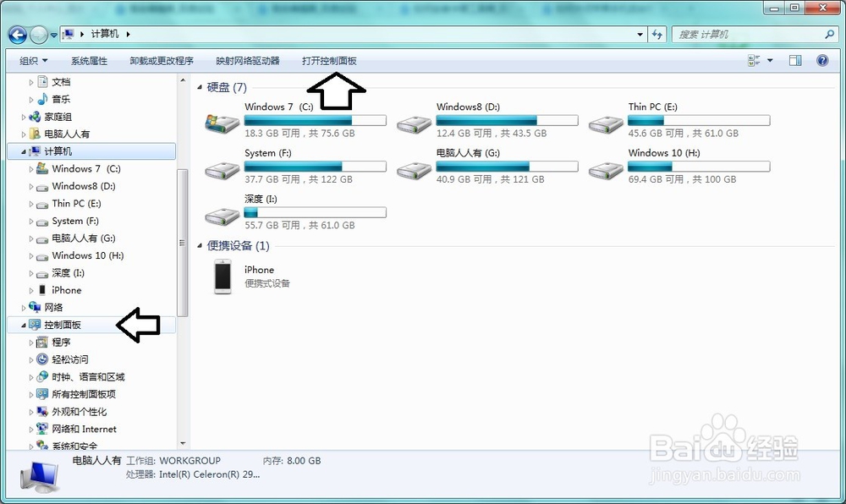This screenshot has height=504, width=846.
Task: Select 时钟、语言和区域 in the tree
Action: point(89,377)
